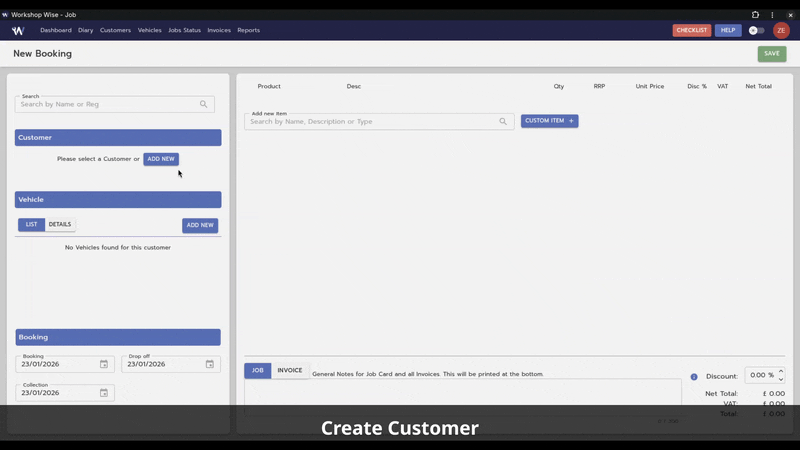Open Jobs Status from the nav bar
Viewport: 800px width, 450px height.
click(184, 30)
